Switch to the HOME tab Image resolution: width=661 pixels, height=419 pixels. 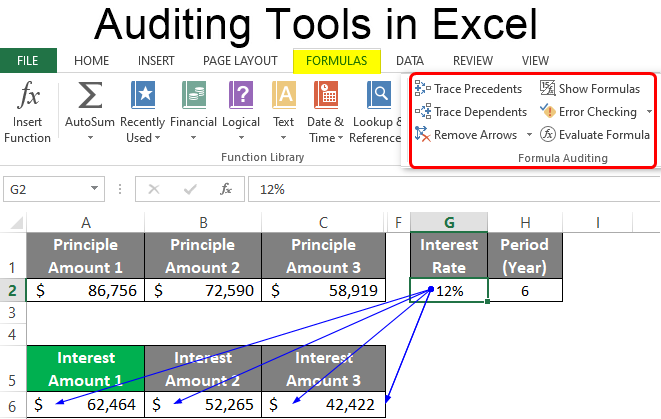point(91,61)
